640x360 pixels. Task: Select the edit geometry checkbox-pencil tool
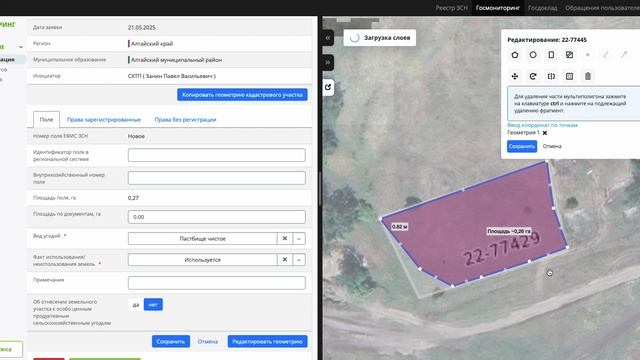click(569, 55)
